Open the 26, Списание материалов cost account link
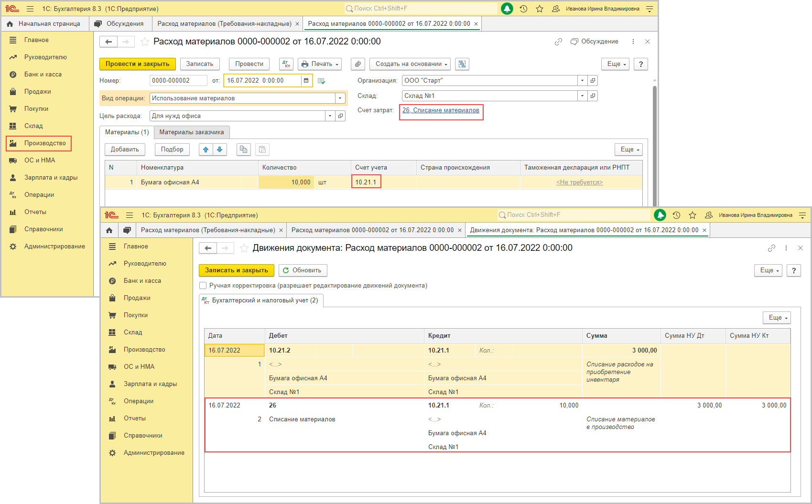Screen dimensions: 812x504 tap(441, 110)
